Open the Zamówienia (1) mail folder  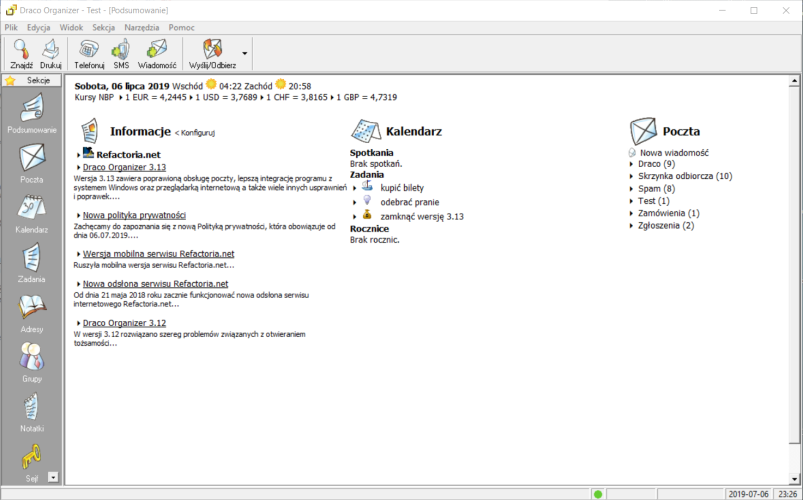(669, 213)
